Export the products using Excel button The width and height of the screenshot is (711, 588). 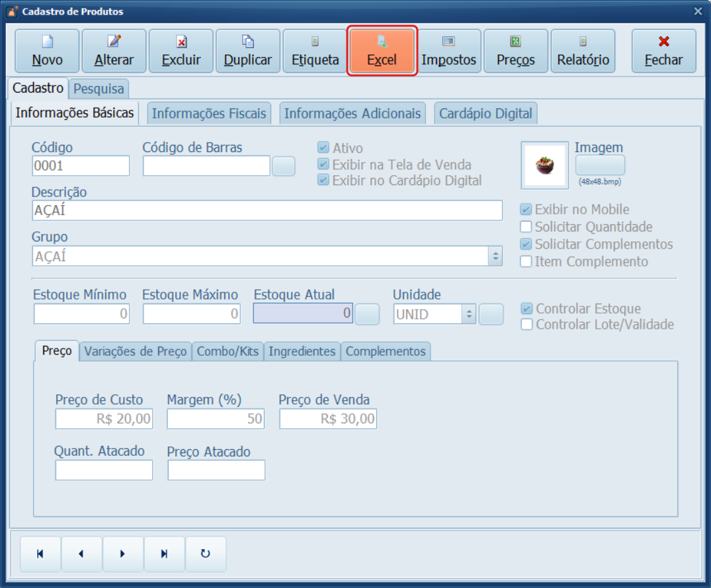[382, 51]
